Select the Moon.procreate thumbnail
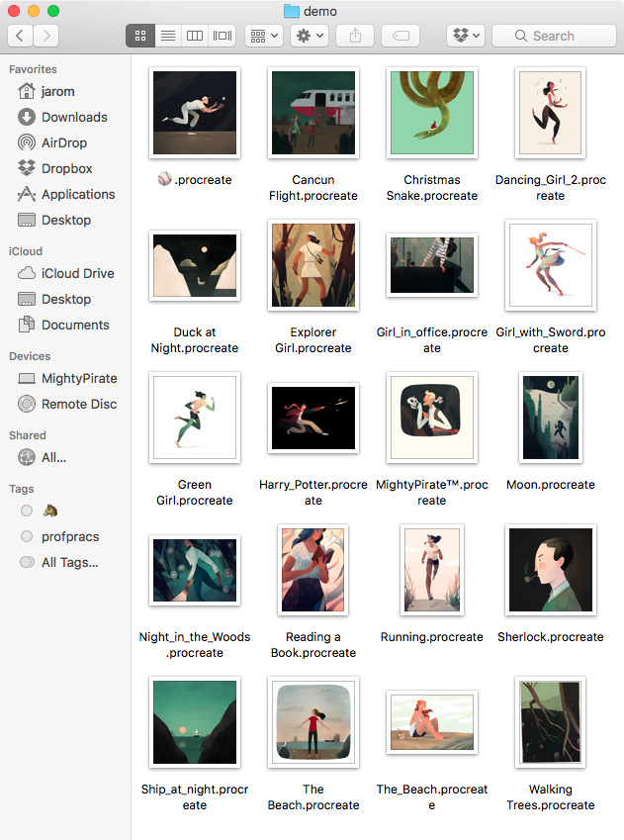The width and height of the screenshot is (624, 840). [550, 418]
